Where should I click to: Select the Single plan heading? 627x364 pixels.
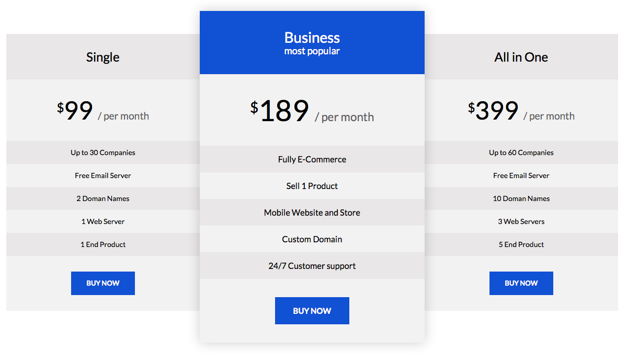coord(103,57)
